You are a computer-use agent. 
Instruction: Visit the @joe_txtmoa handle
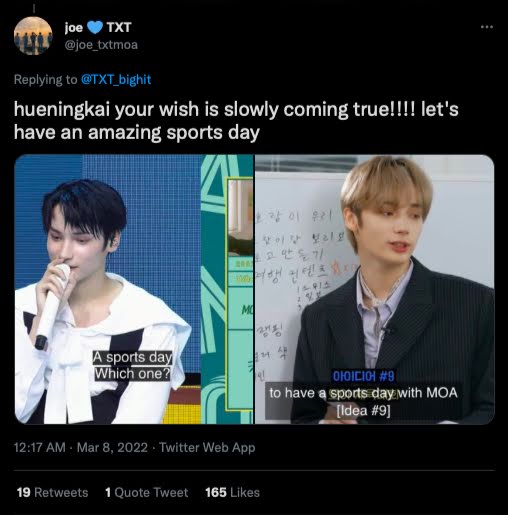click(x=101, y=45)
